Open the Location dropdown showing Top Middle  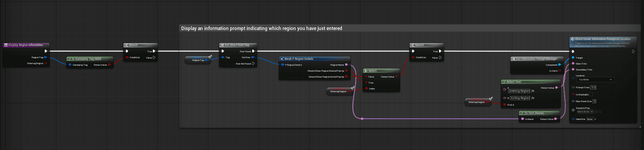coord(595,80)
